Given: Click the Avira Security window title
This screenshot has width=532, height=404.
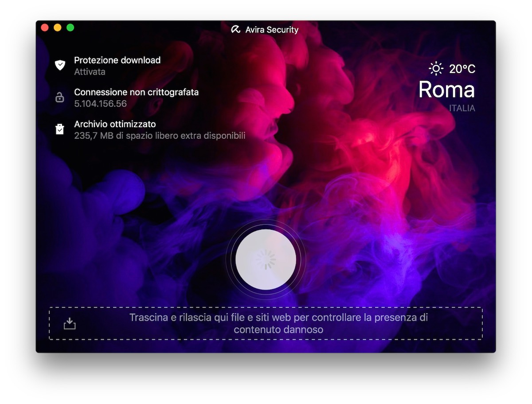Looking at the screenshot, I should (272, 29).
